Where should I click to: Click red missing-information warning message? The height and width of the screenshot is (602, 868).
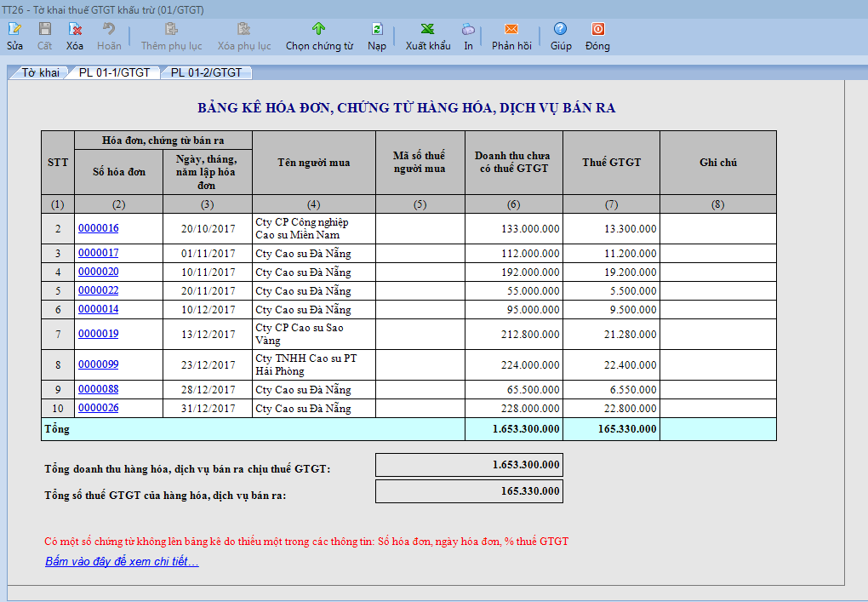pyautogui.click(x=306, y=542)
